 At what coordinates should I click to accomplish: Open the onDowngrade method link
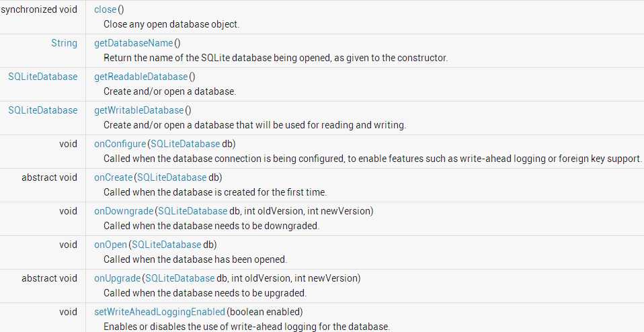tap(124, 211)
